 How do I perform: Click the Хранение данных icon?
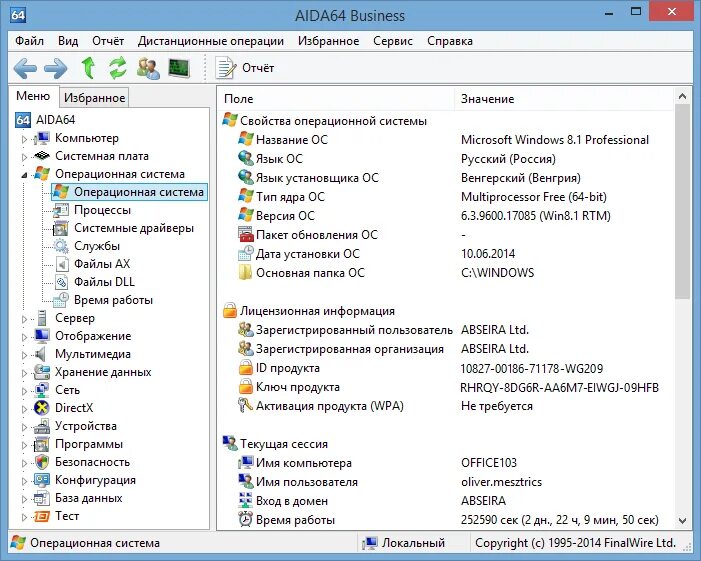[x=42, y=372]
